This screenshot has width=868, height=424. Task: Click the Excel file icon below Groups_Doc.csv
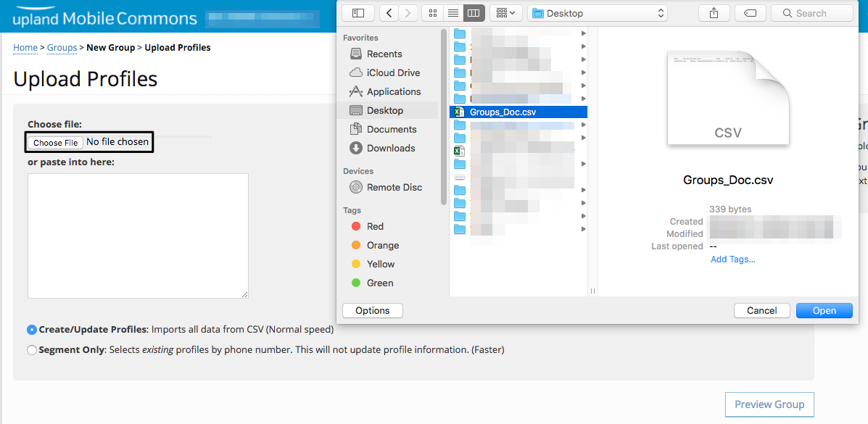459,151
